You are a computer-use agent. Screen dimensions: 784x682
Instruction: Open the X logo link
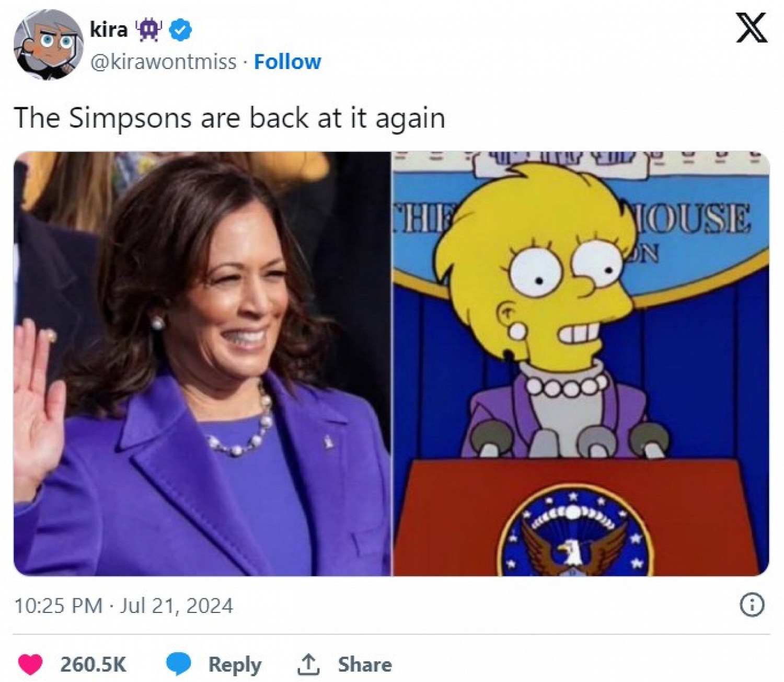point(752,28)
